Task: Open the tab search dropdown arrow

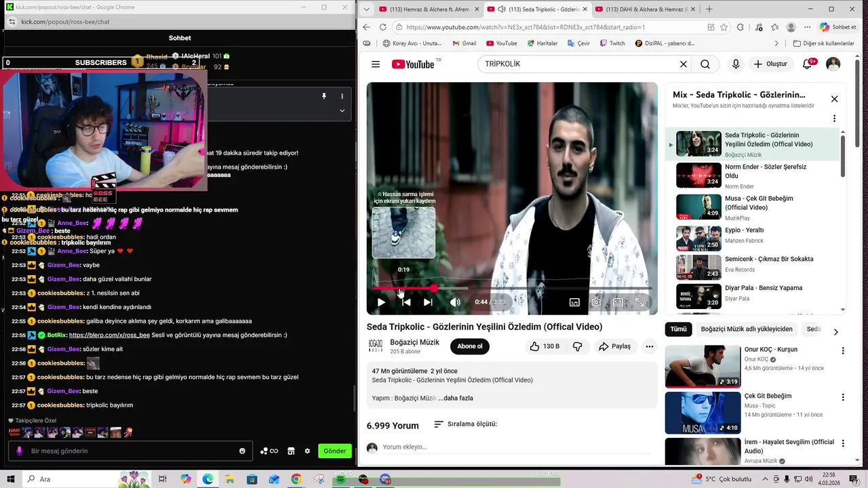Action: tap(366, 9)
